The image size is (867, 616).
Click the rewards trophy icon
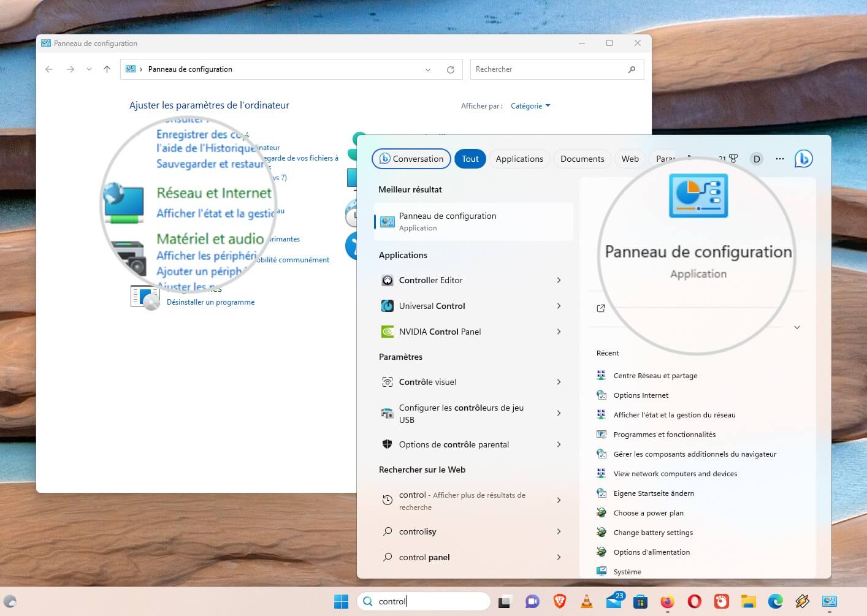pos(733,159)
